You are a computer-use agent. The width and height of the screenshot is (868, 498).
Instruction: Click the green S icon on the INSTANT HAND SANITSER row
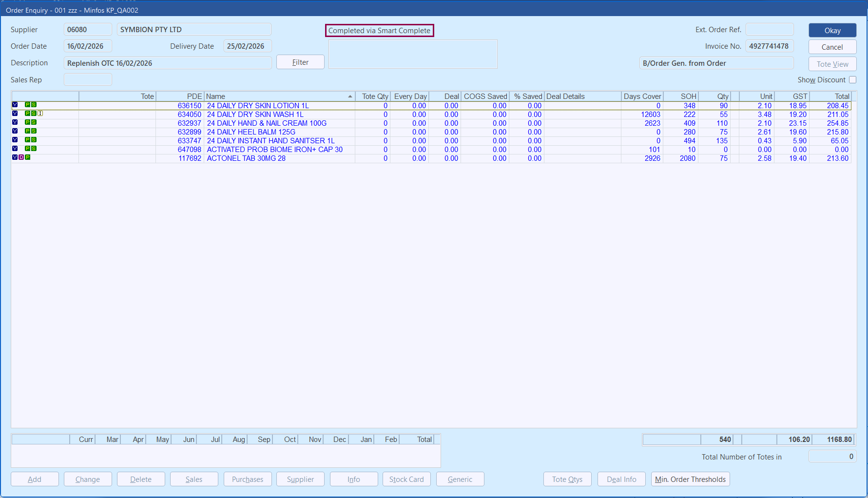click(x=34, y=140)
